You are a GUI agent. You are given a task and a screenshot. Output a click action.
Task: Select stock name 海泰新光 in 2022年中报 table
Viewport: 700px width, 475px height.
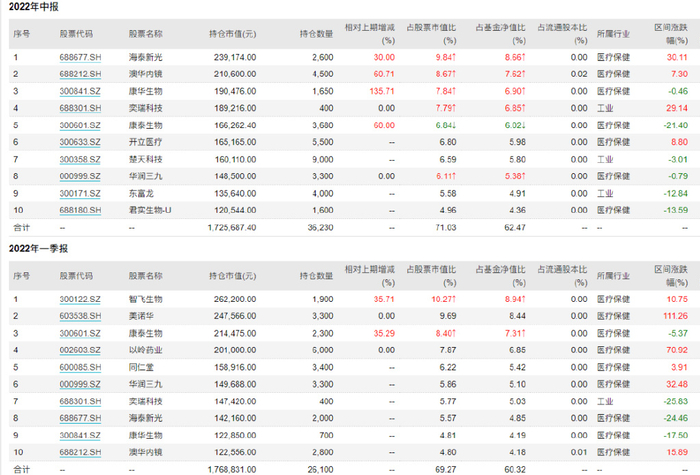(x=146, y=57)
